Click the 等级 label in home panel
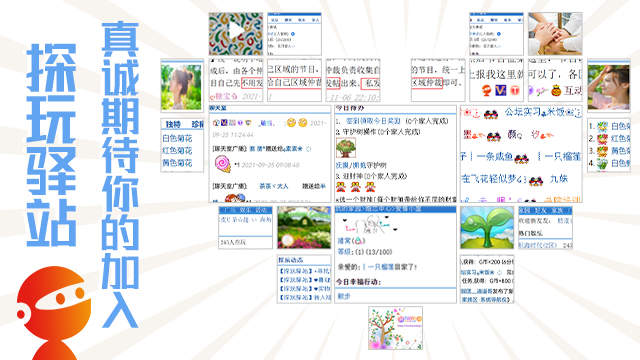640x360 pixels. point(344,252)
